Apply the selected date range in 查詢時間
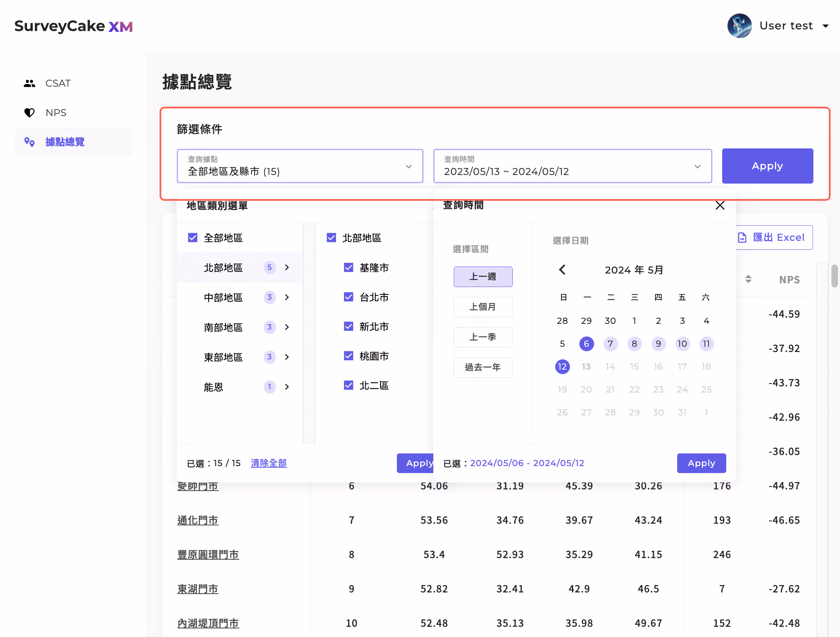Viewport: 840px width, 637px height. (701, 463)
